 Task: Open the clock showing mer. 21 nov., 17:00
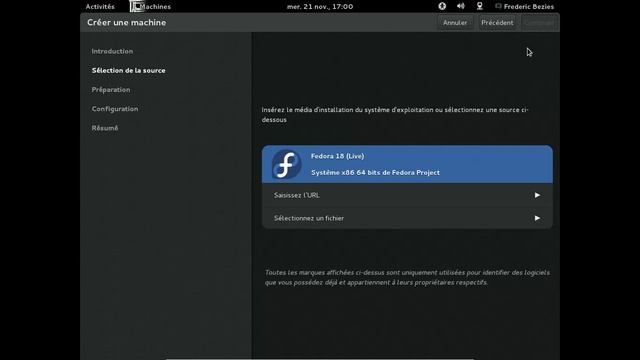(320, 7)
